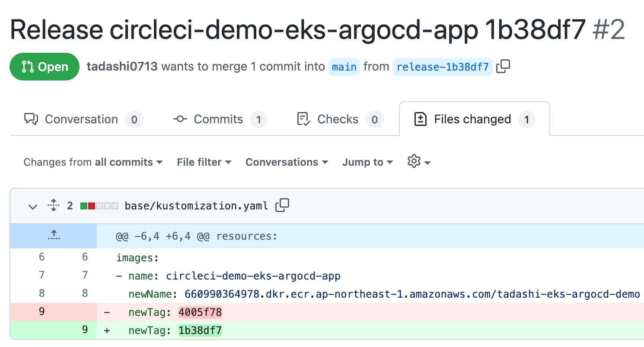Click the removed newTag value 4005f78
The width and height of the screenshot is (644, 347).
tap(200, 312)
